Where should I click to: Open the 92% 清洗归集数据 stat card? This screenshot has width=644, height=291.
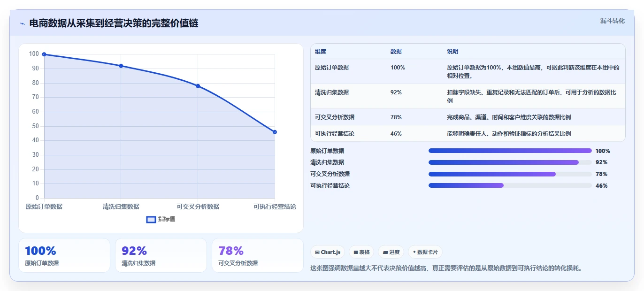point(161,255)
